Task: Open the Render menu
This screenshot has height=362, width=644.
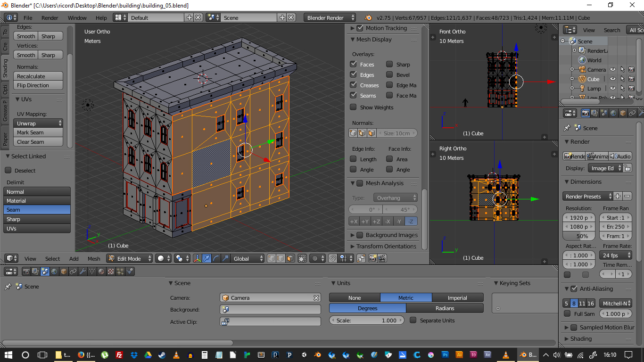Action: pos(50,17)
